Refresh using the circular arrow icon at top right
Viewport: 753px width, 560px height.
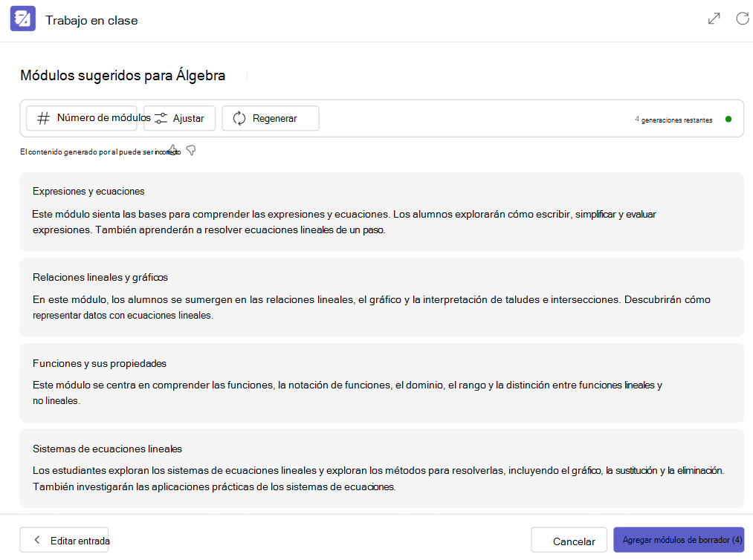743,19
